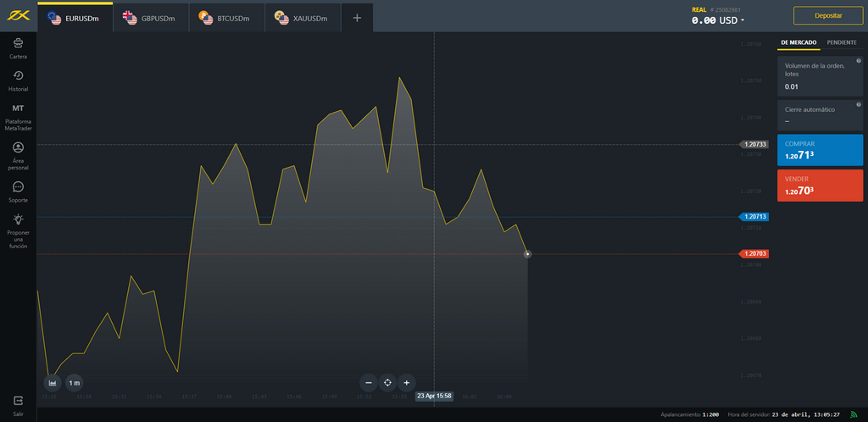This screenshot has width=868, height=422.
Task: Click Proponer una función lightbulb icon
Action: (x=19, y=219)
